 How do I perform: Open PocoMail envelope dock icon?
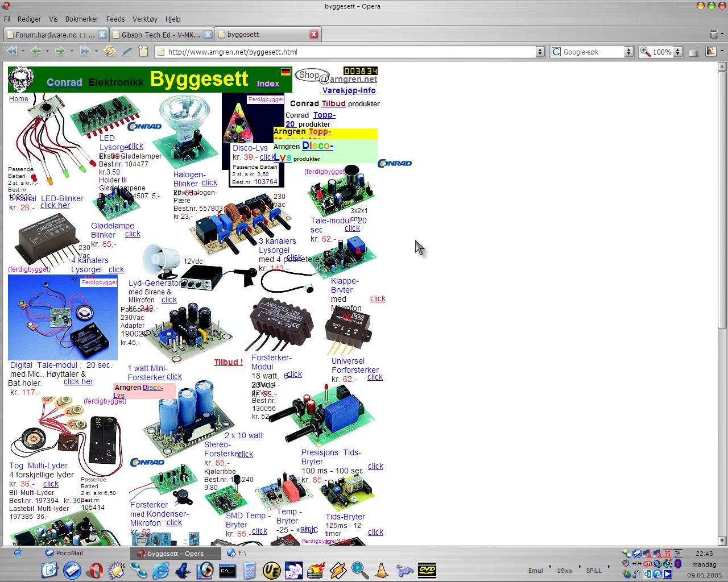(x=72, y=570)
